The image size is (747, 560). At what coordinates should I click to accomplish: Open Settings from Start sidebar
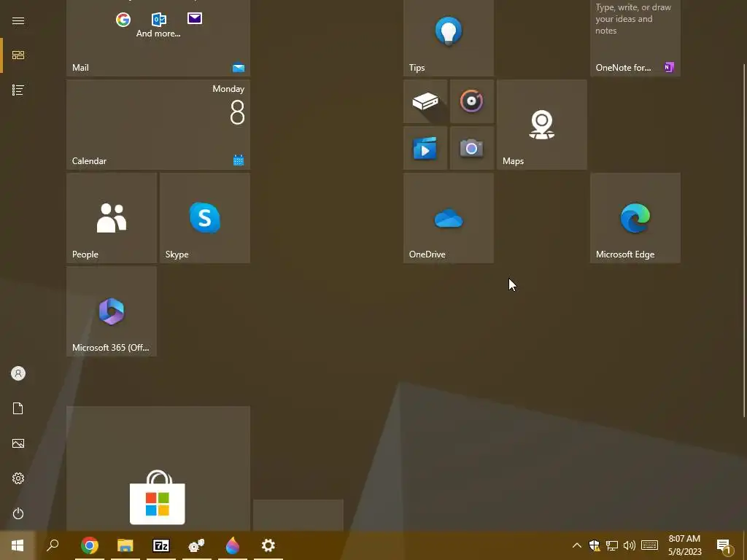pos(18,478)
